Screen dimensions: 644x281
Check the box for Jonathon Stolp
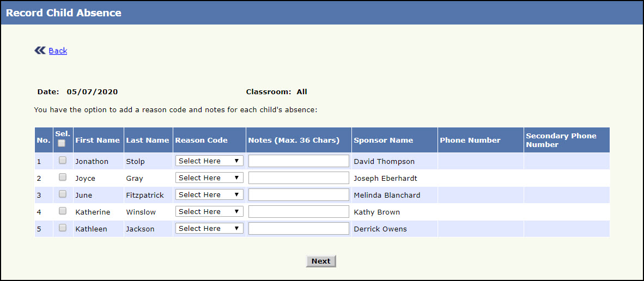[63, 160]
